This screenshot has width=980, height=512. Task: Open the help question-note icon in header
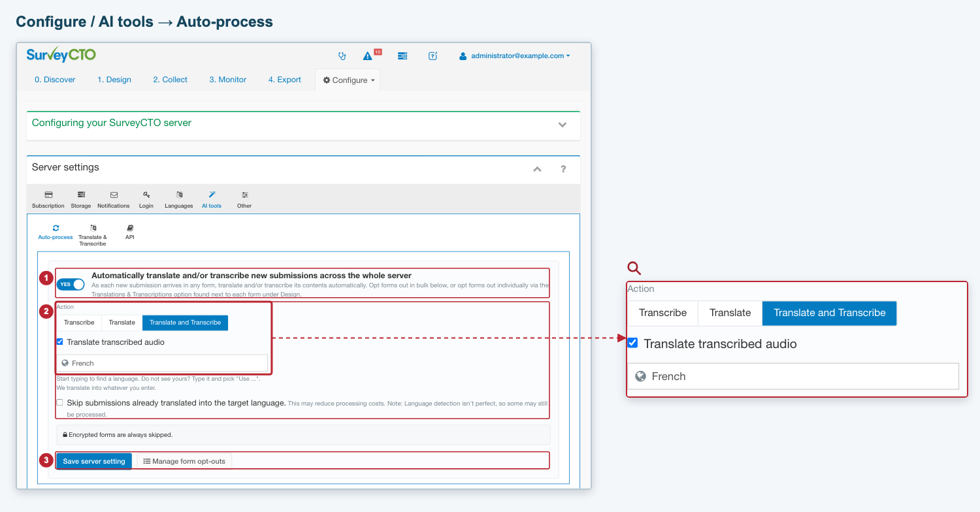[x=433, y=56]
